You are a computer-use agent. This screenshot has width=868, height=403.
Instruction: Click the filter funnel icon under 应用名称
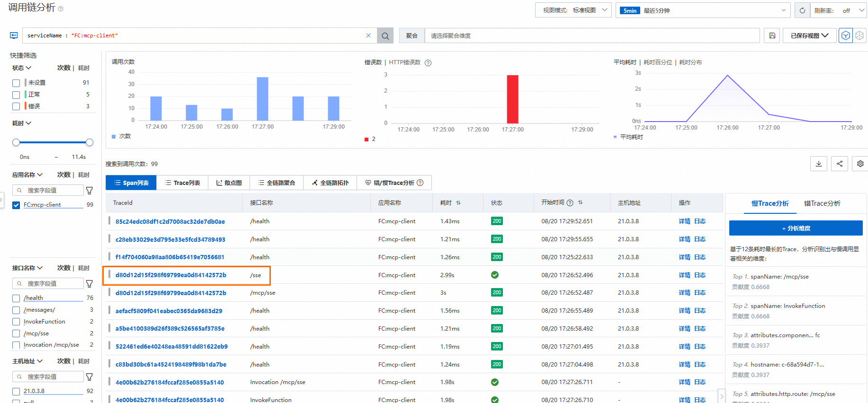point(89,190)
